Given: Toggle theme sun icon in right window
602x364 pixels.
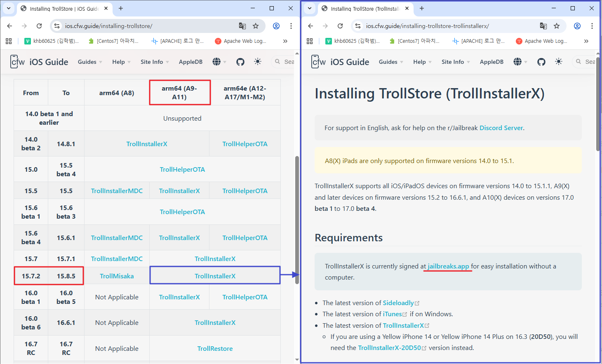Looking at the screenshot, I should tap(559, 62).
